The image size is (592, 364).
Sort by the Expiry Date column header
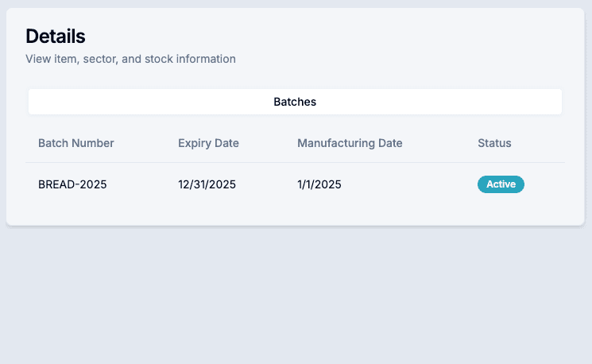pyautogui.click(x=208, y=143)
